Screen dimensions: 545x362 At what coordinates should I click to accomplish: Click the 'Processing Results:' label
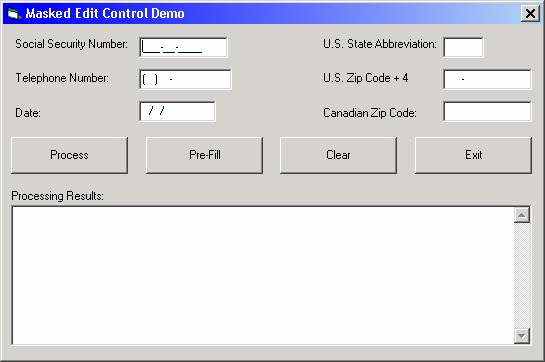pyautogui.click(x=57, y=196)
